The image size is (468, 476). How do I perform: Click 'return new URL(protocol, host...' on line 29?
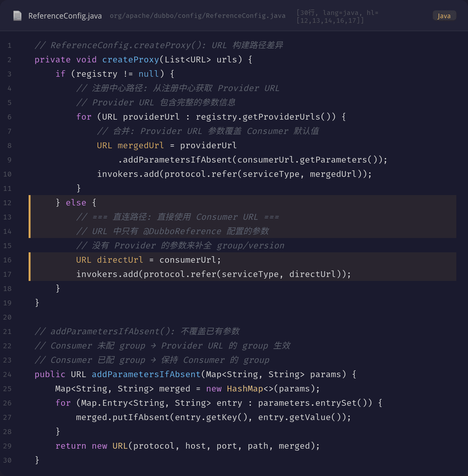click(x=188, y=446)
